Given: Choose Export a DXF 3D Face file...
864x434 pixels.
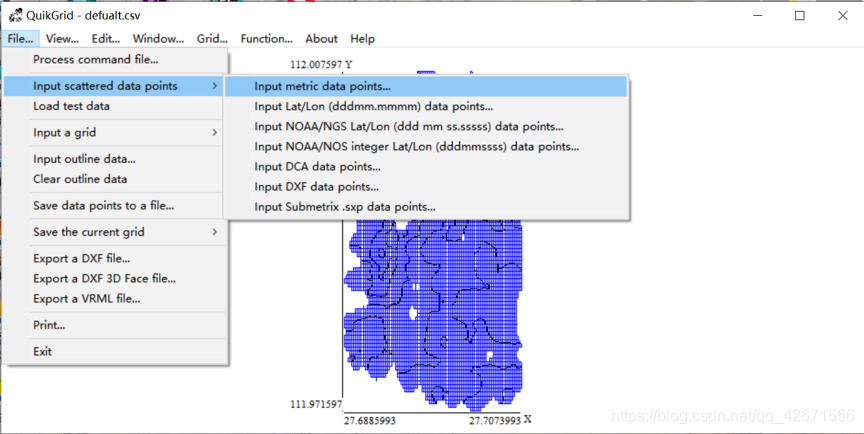Looking at the screenshot, I should (x=115, y=279).
